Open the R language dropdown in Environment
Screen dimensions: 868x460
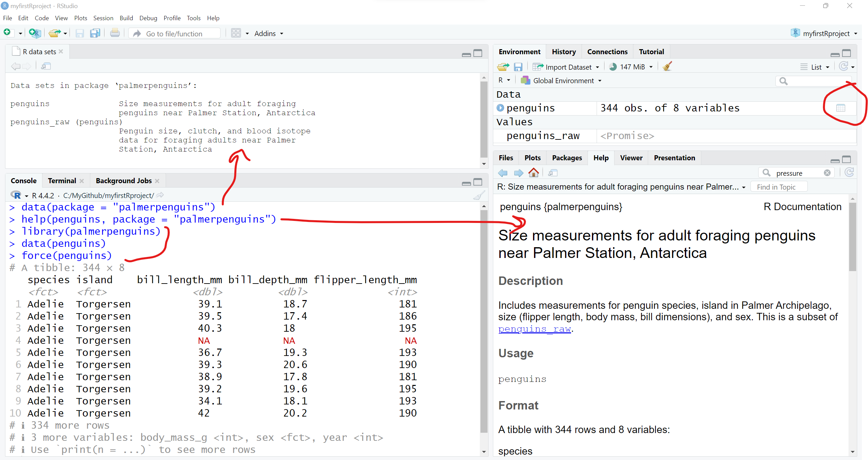504,80
